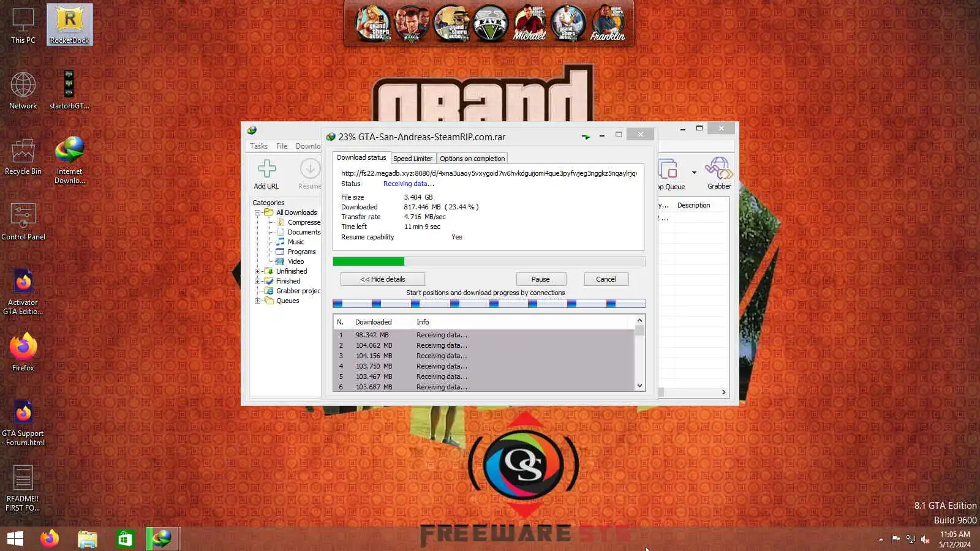This screenshot has width=980, height=551.
Task: Open This PC desktop icon
Action: pyautogui.click(x=23, y=26)
